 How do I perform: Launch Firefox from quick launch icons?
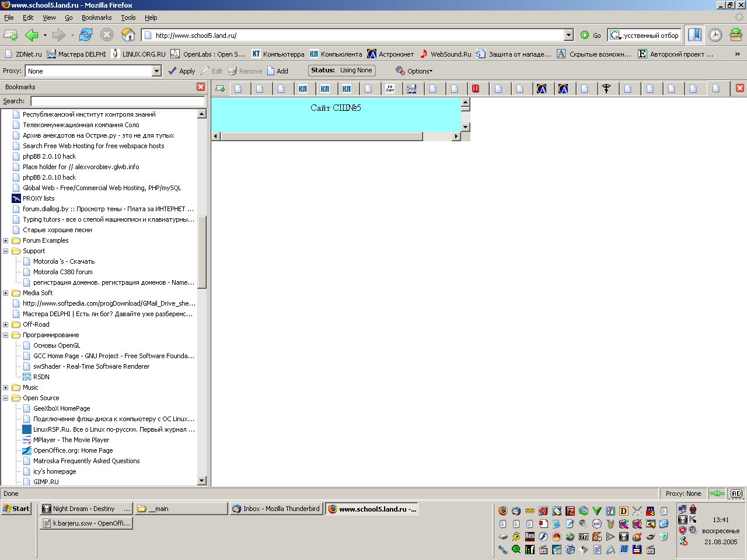[503, 511]
